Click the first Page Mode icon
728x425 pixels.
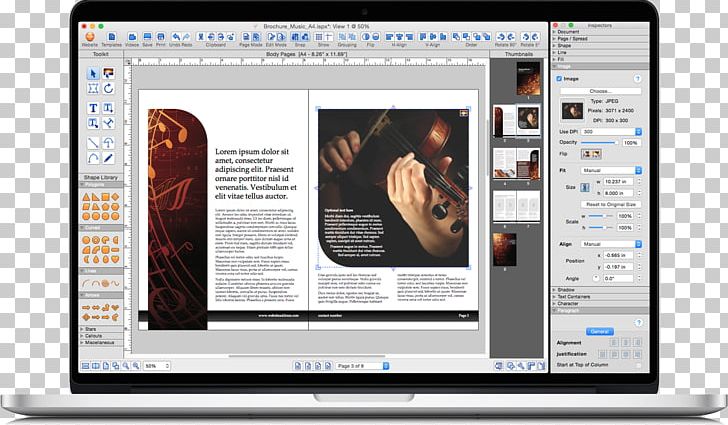click(246, 37)
